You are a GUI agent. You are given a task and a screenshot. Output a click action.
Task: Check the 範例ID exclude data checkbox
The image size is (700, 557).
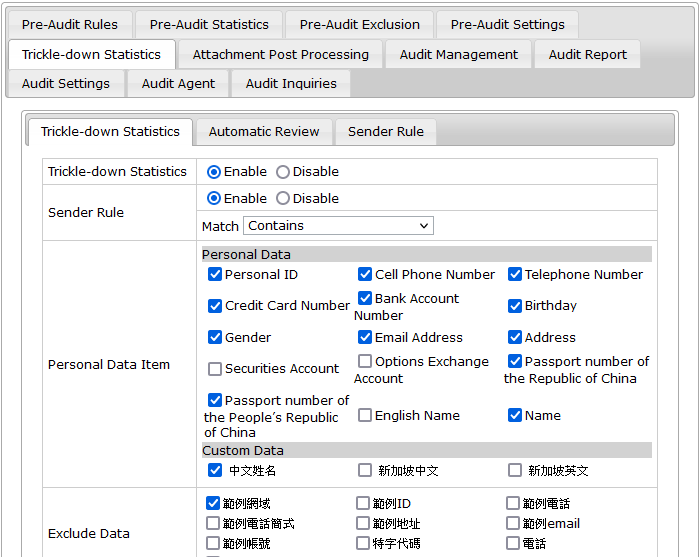point(363,504)
